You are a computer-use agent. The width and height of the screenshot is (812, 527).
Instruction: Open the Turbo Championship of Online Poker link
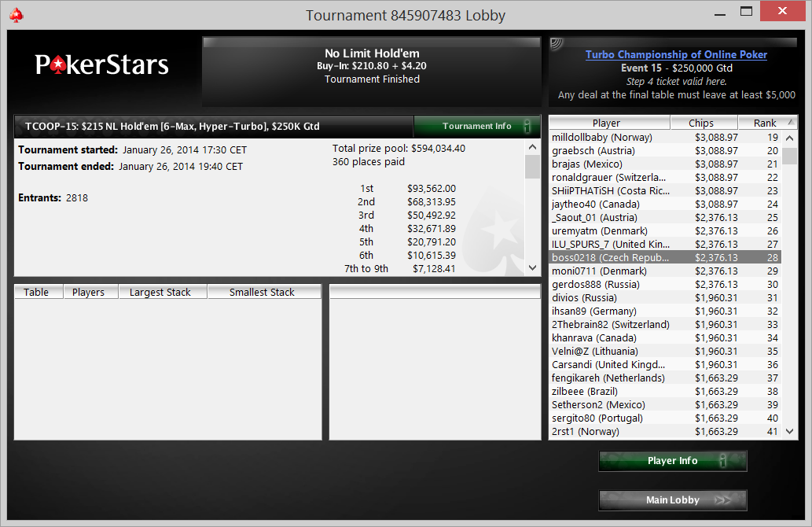(x=676, y=54)
